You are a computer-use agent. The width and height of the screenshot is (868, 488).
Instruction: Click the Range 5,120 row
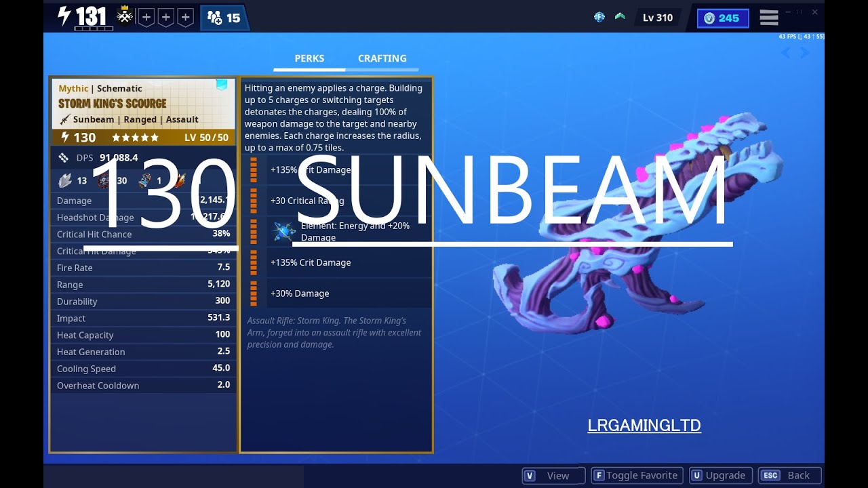point(144,285)
